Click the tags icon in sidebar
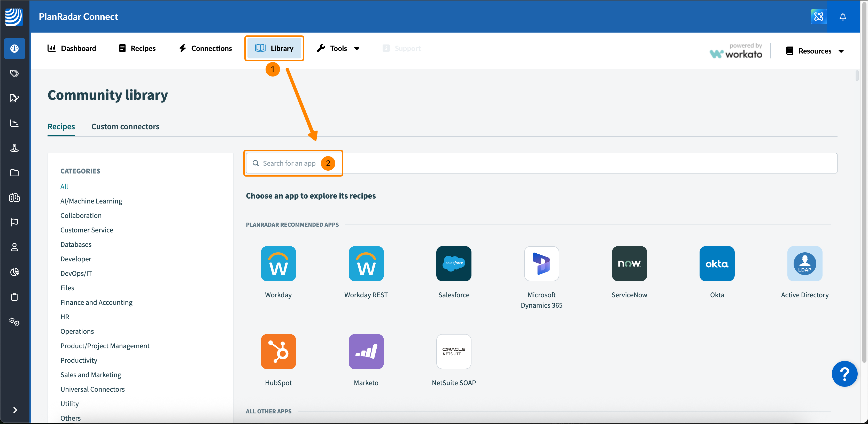The height and width of the screenshot is (424, 868). tap(14, 73)
